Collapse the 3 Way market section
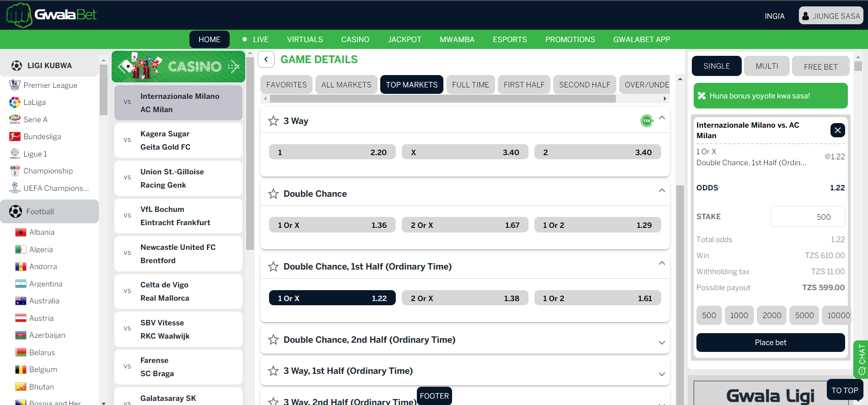868x405 pixels. [x=662, y=118]
